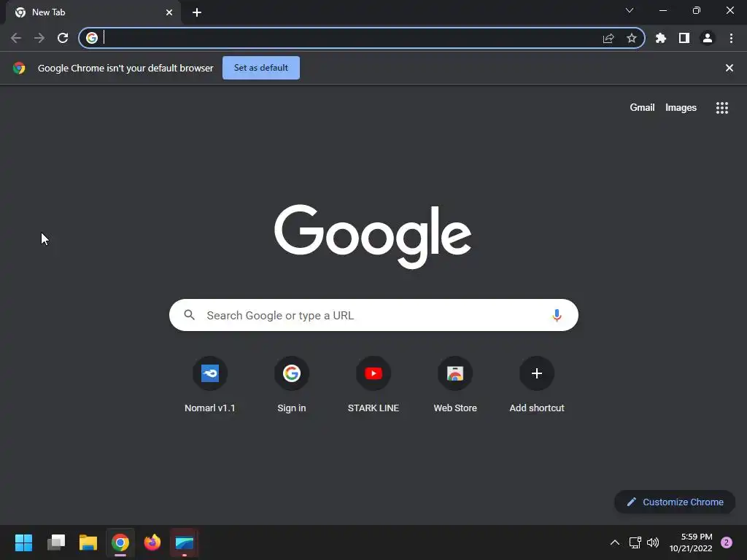Open the Nomarl v1.1 shortcut

[210, 385]
